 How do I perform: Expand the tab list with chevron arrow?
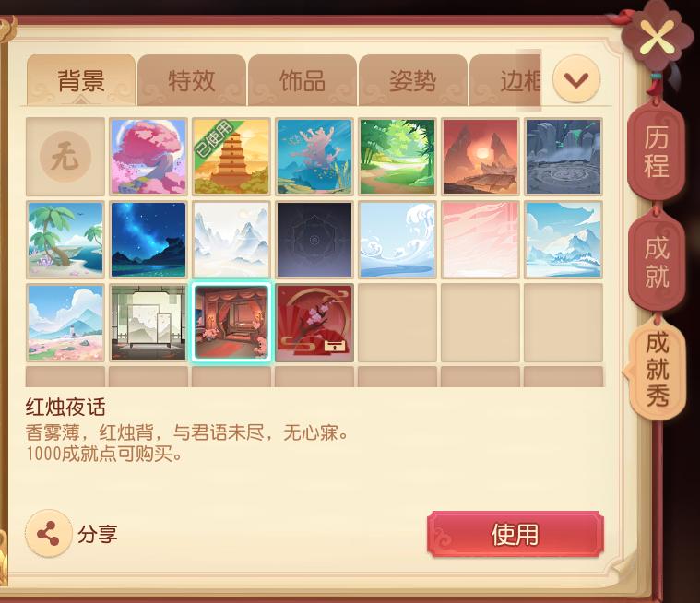(576, 79)
